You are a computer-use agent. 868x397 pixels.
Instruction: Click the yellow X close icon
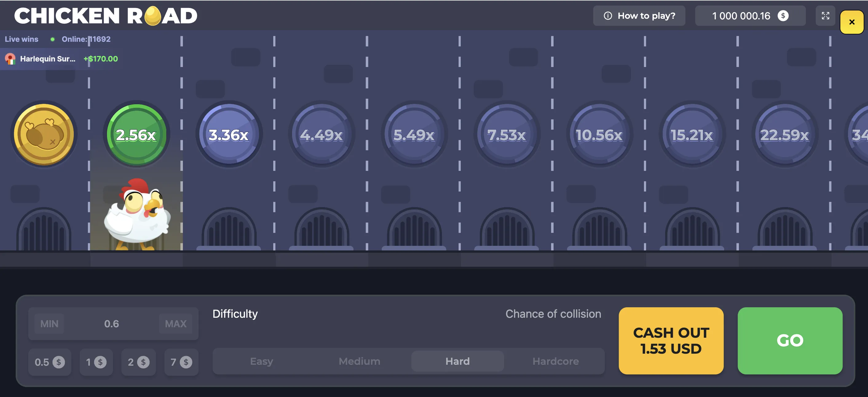851,22
